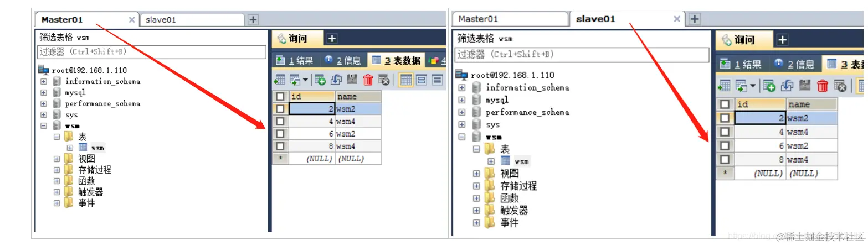This screenshot has width=868, height=246.
Task: In left window, select the form view icon
Action: (422, 80)
